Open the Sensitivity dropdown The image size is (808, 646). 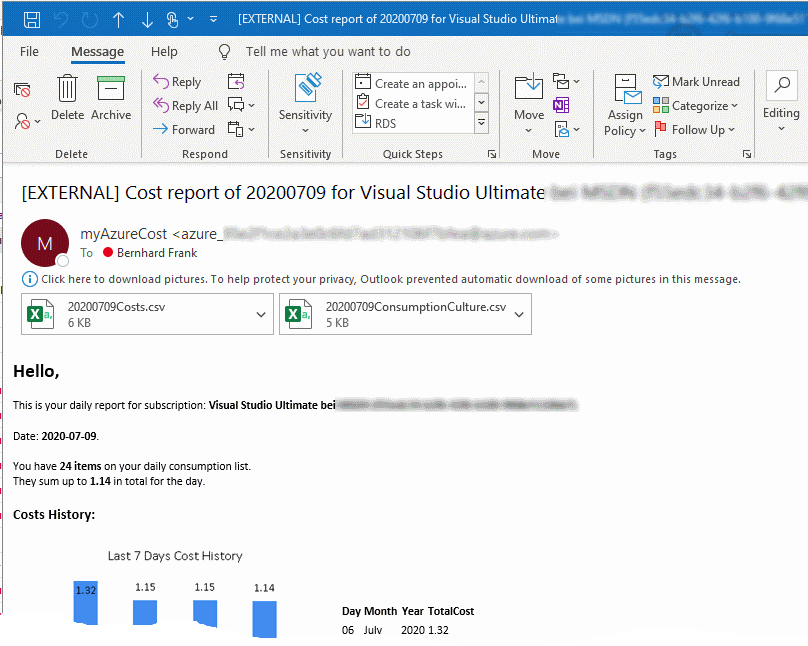click(x=305, y=105)
